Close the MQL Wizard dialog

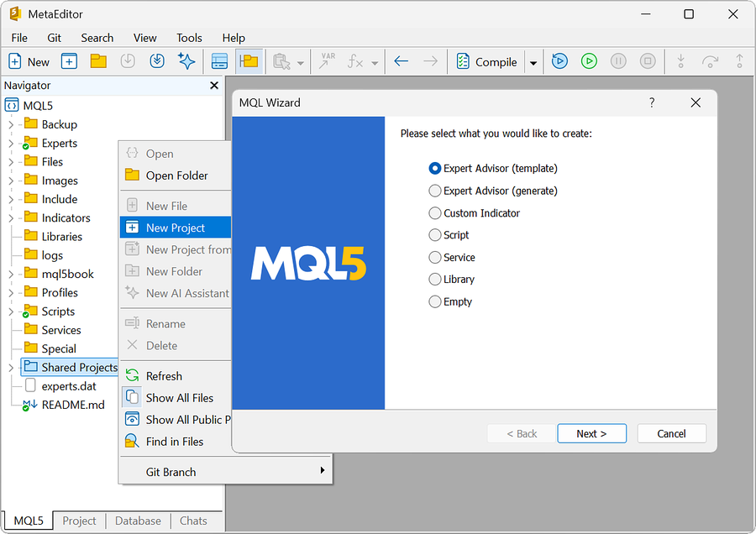pyautogui.click(x=696, y=102)
